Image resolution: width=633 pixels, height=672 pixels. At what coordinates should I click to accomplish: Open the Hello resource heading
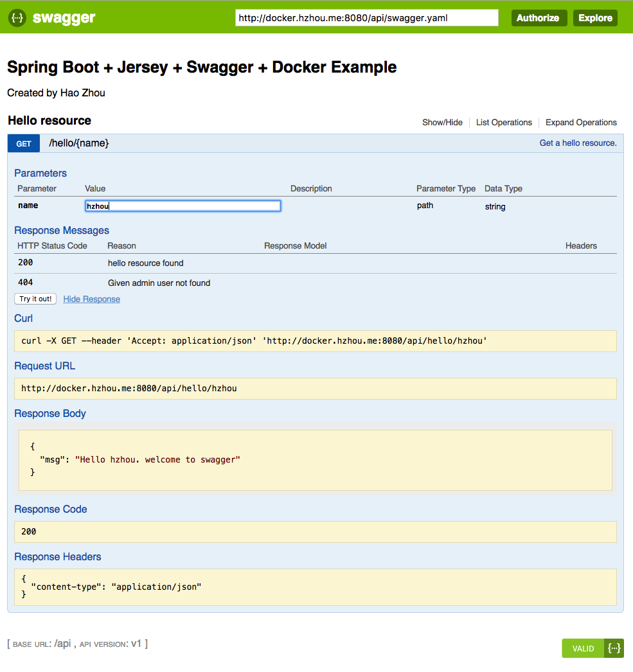[x=49, y=120]
